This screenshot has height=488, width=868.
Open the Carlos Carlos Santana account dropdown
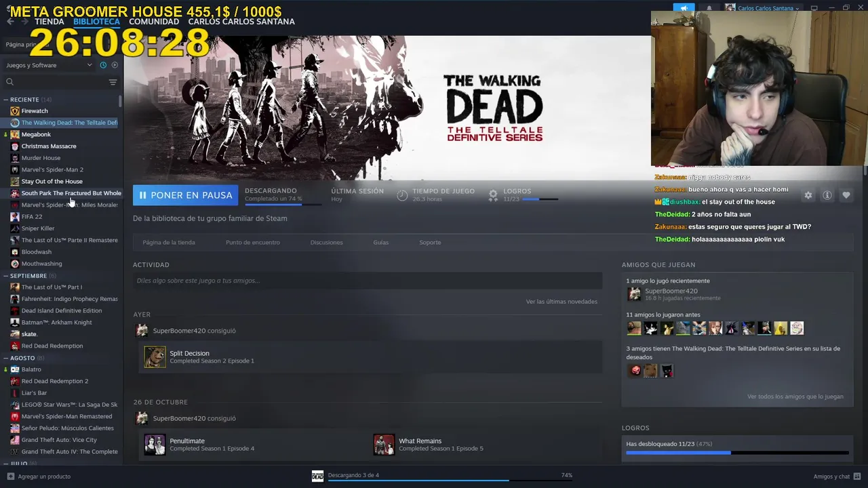[x=764, y=8]
